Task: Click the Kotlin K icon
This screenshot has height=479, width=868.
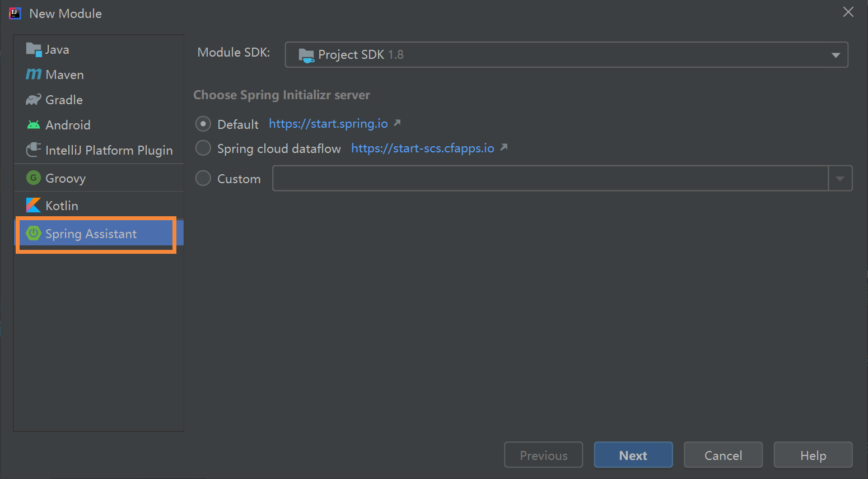Action: 34,205
